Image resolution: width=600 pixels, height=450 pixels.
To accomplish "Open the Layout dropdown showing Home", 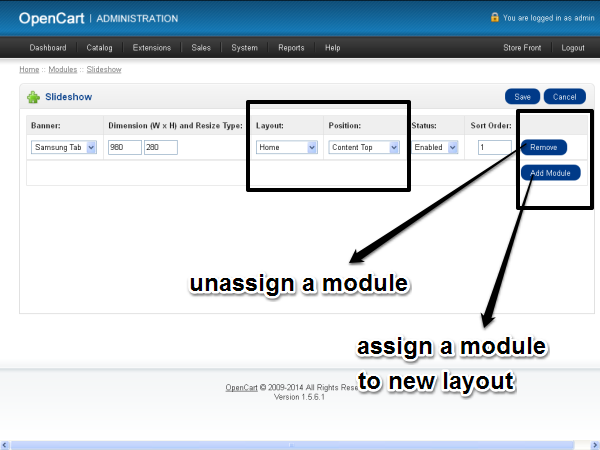I will pos(287,147).
